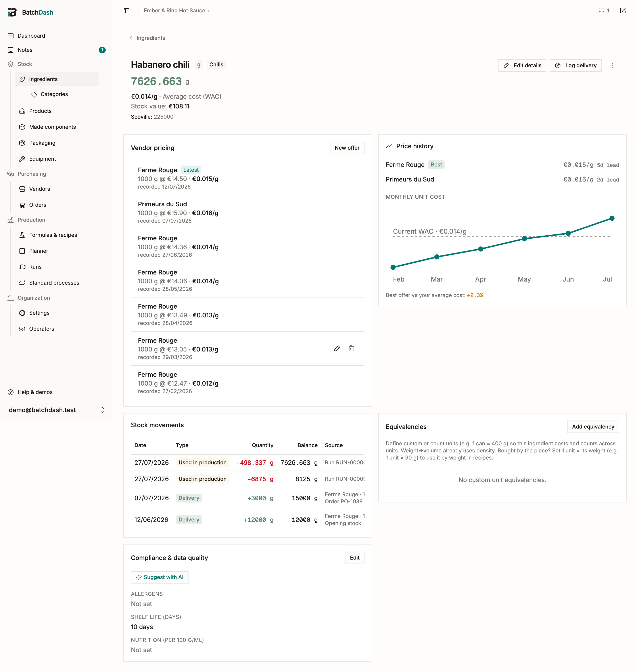
Task: Select the Ferme Rouge Latest offer row
Action: click(248, 178)
